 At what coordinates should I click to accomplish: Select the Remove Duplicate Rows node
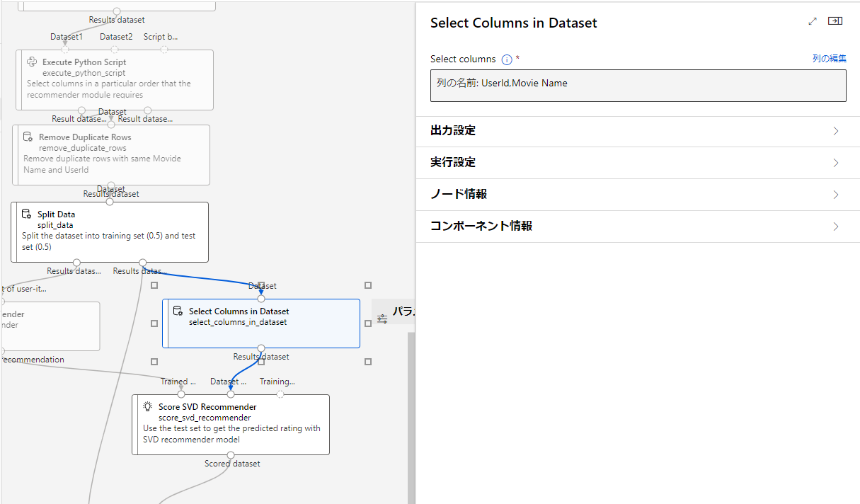111,155
